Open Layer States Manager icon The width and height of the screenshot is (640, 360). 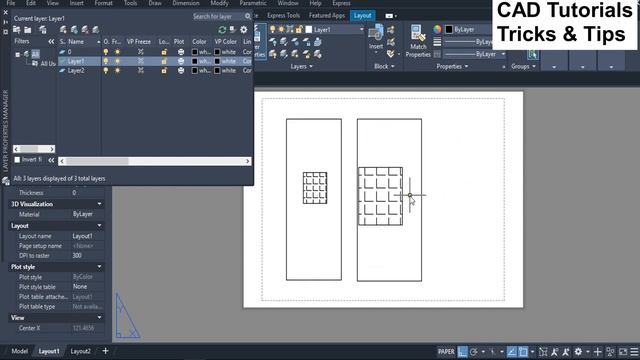[x=42, y=30]
